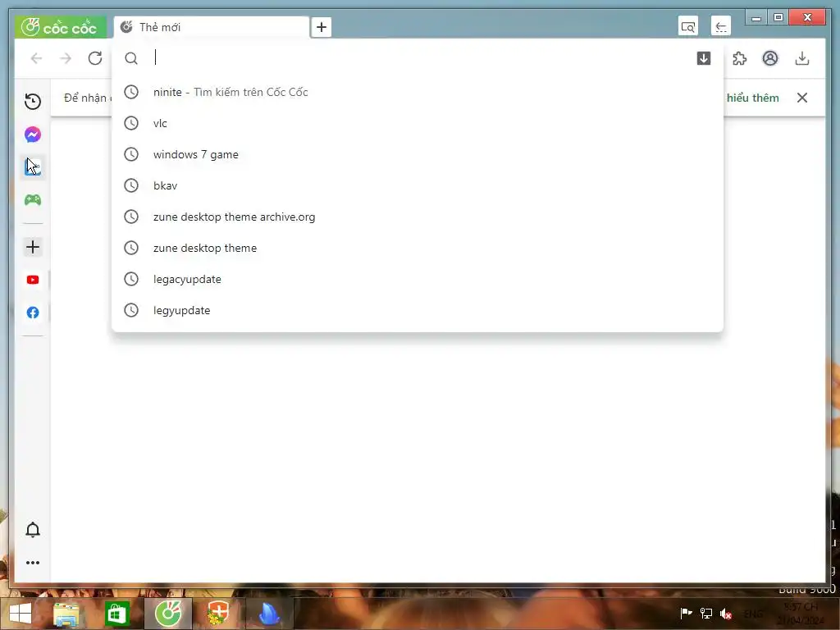Open the extensions puzzle icon
Viewport: 840px width, 630px height.
tap(740, 58)
